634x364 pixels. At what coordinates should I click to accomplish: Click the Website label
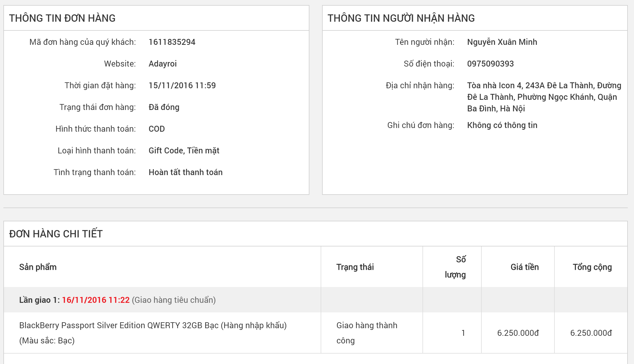pyautogui.click(x=120, y=64)
